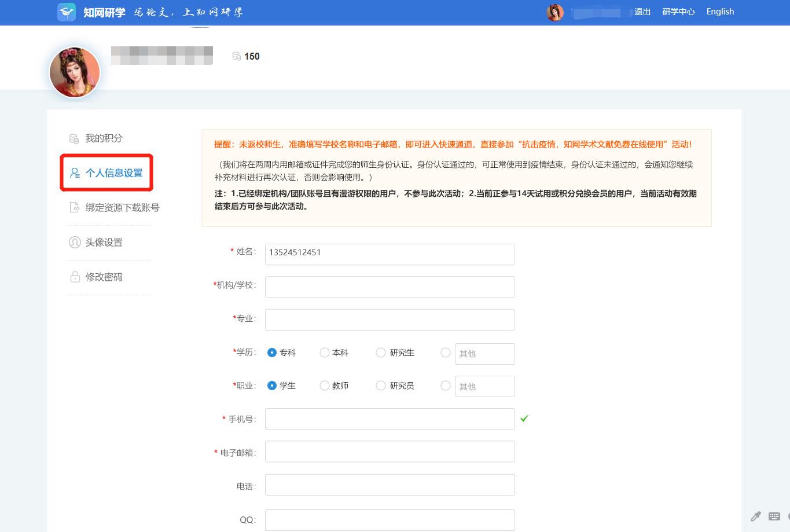Click the 电话 input field
This screenshot has height=532, width=790.
390,485
